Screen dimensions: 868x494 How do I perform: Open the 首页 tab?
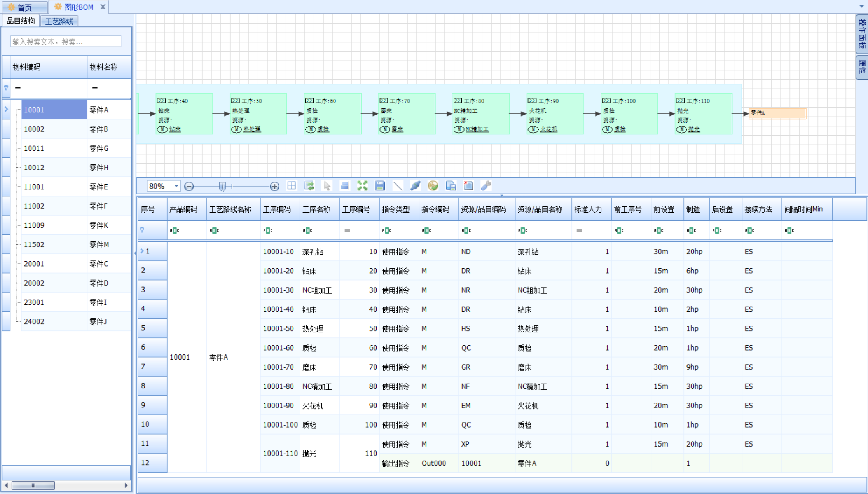click(24, 7)
